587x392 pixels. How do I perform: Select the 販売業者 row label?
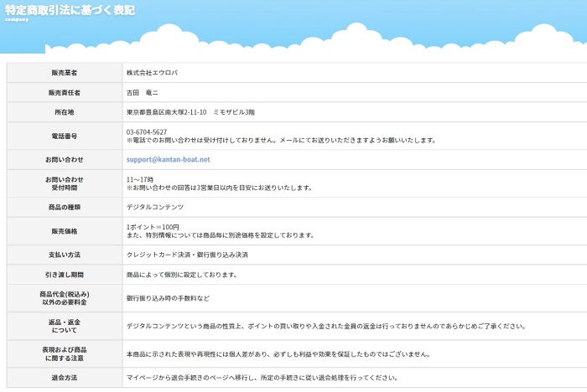65,73
